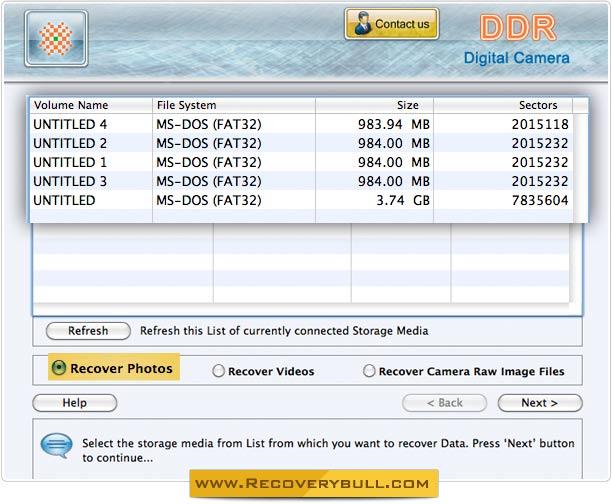Viewport: 612px width, 504px height.
Task: Select the UNTITLED 4 volume row
Action: tap(302, 124)
